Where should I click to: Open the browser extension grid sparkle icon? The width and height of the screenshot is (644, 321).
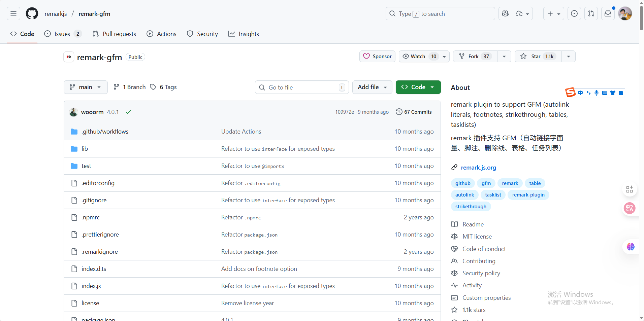(x=630, y=189)
